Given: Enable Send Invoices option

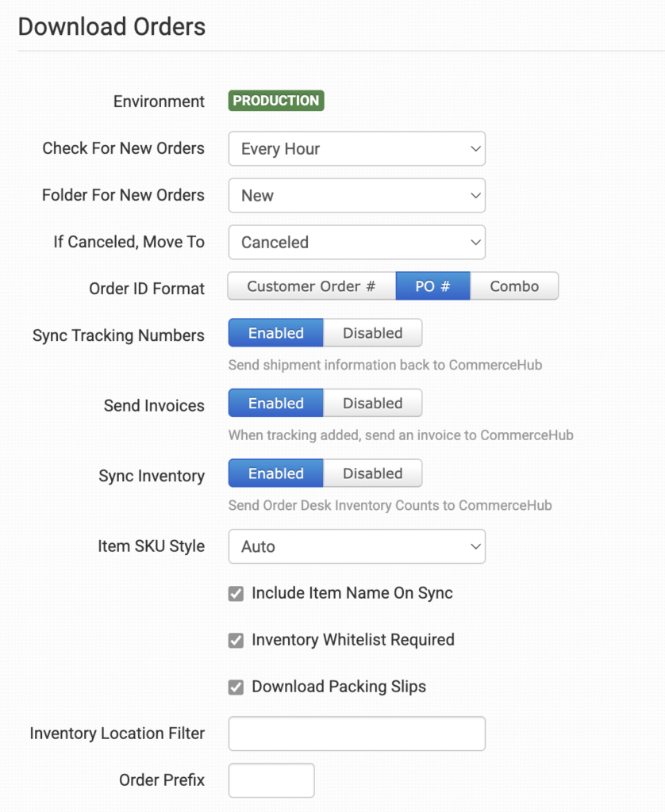Looking at the screenshot, I should [x=275, y=403].
